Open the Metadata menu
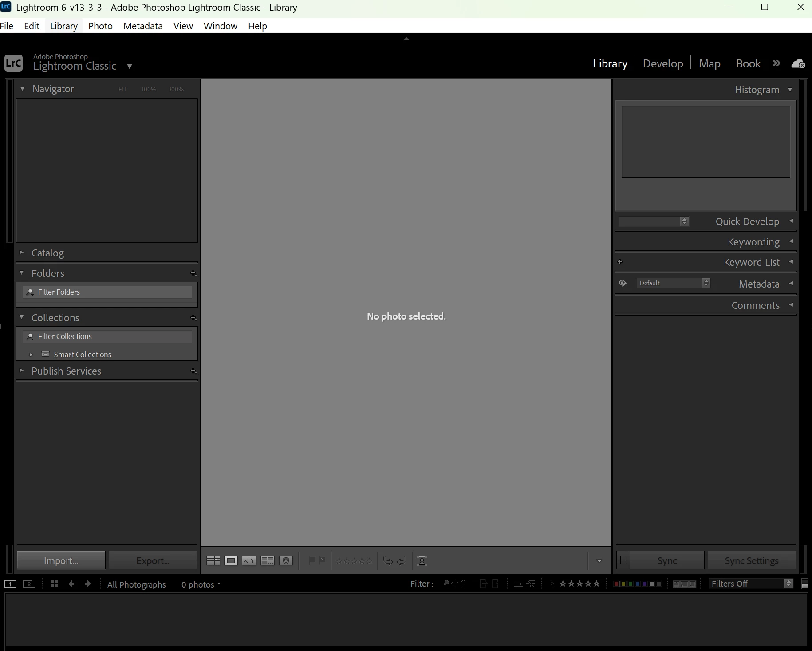The height and width of the screenshot is (651, 812). 143,26
